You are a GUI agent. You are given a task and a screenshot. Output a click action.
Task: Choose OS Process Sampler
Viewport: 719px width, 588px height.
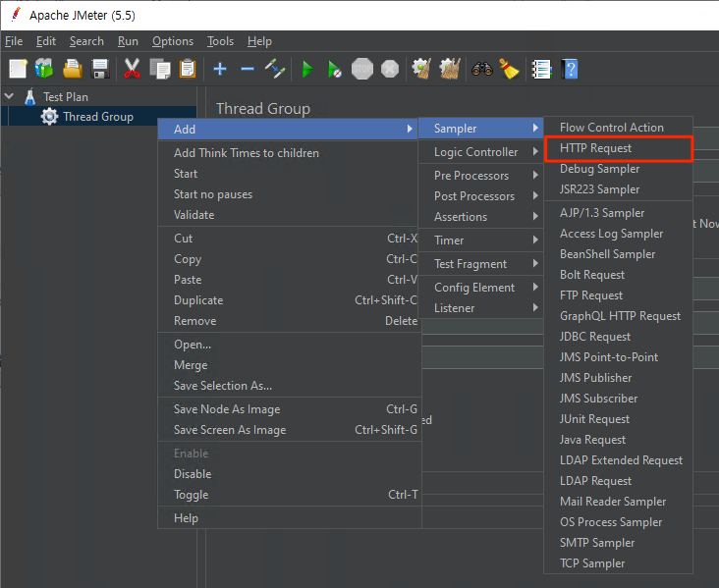pyautogui.click(x=618, y=522)
